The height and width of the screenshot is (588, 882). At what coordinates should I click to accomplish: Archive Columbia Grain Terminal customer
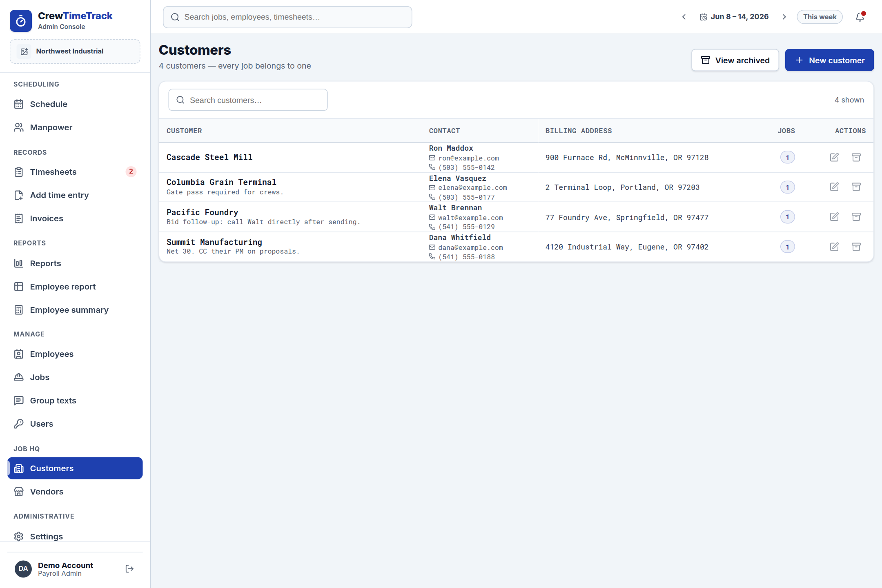tap(856, 187)
